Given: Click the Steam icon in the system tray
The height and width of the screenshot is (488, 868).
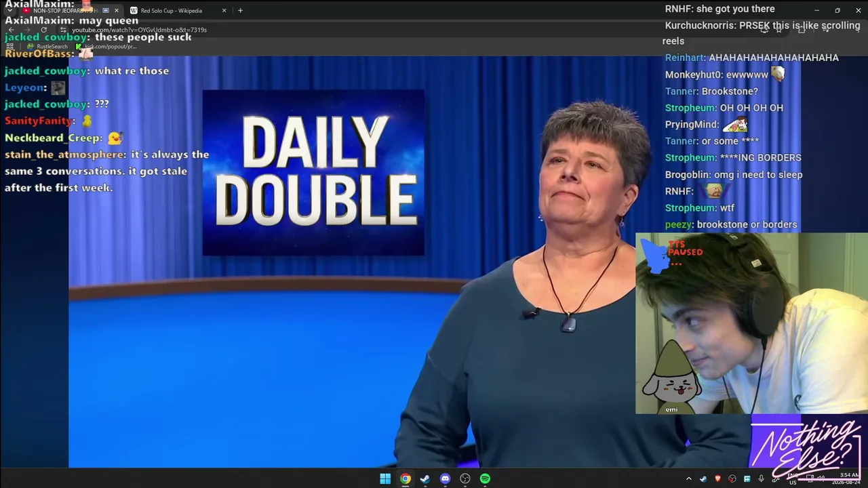Looking at the screenshot, I should (703, 479).
